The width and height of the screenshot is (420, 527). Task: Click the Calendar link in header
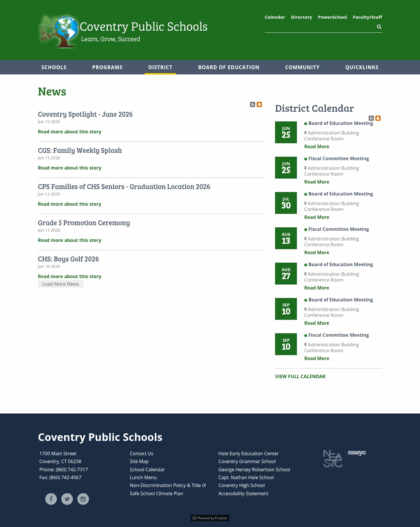275,17
